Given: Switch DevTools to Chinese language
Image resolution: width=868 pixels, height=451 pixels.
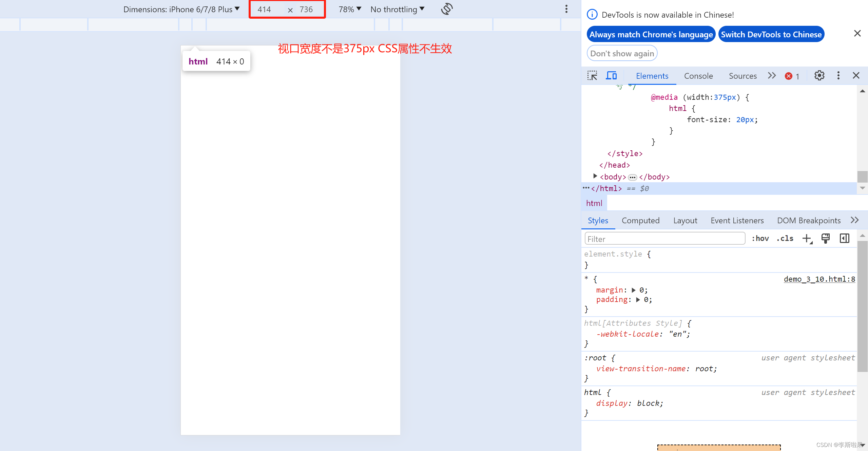Looking at the screenshot, I should pyautogui.click(x=772, y=34).
